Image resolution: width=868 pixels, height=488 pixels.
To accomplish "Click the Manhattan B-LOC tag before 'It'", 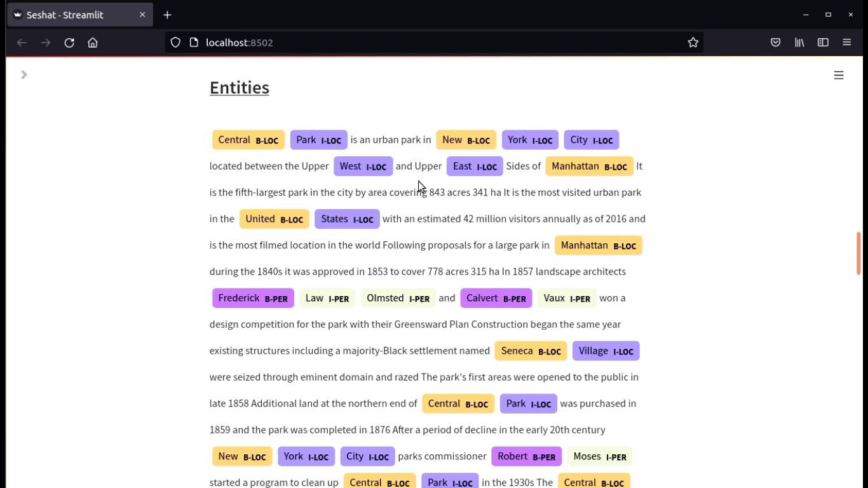I will tap(590, 166).
